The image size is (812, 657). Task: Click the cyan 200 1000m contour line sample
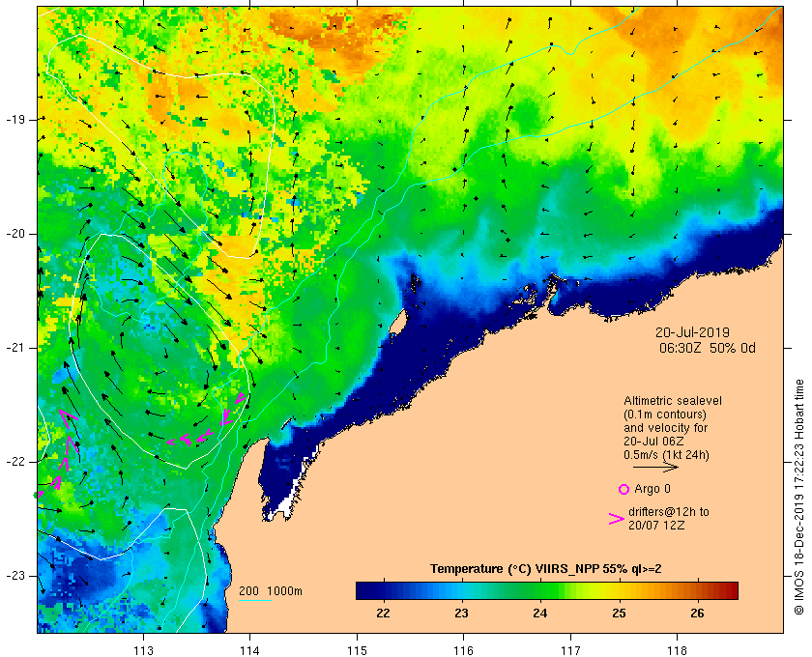click(255, 601)
